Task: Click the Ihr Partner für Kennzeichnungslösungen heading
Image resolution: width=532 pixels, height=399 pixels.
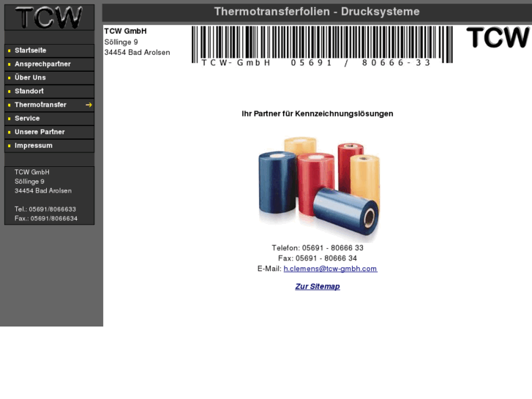Action: [x=318, y=113]
